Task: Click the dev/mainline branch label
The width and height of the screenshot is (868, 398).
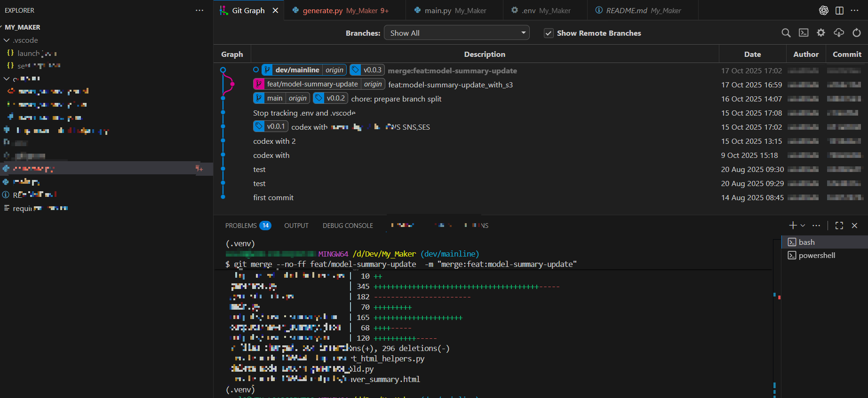Action: pyautogui.click(x=297, y=70)
